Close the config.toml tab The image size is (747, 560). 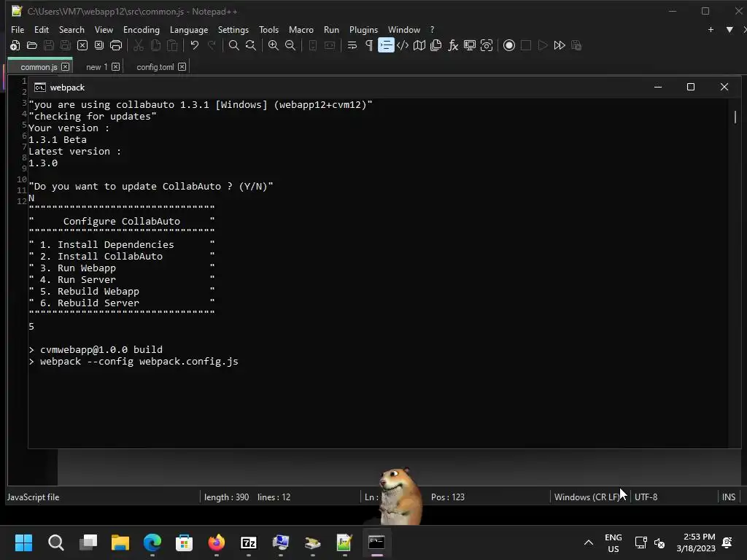pos(182,66)
